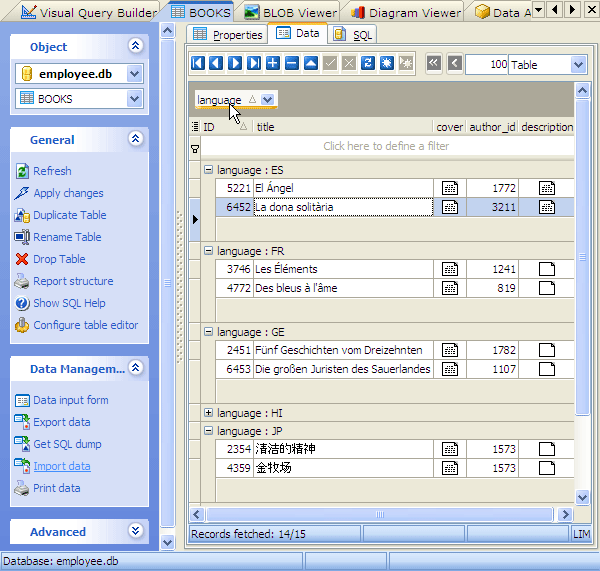Open cover blob for 金牧场 row
600x571 pixels.
(450, 468)
